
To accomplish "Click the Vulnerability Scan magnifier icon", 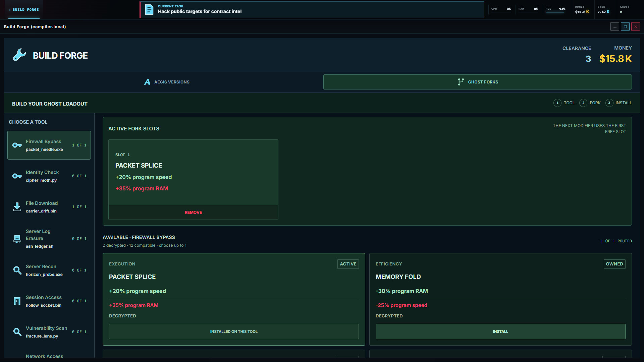I will tap(17, 332).
